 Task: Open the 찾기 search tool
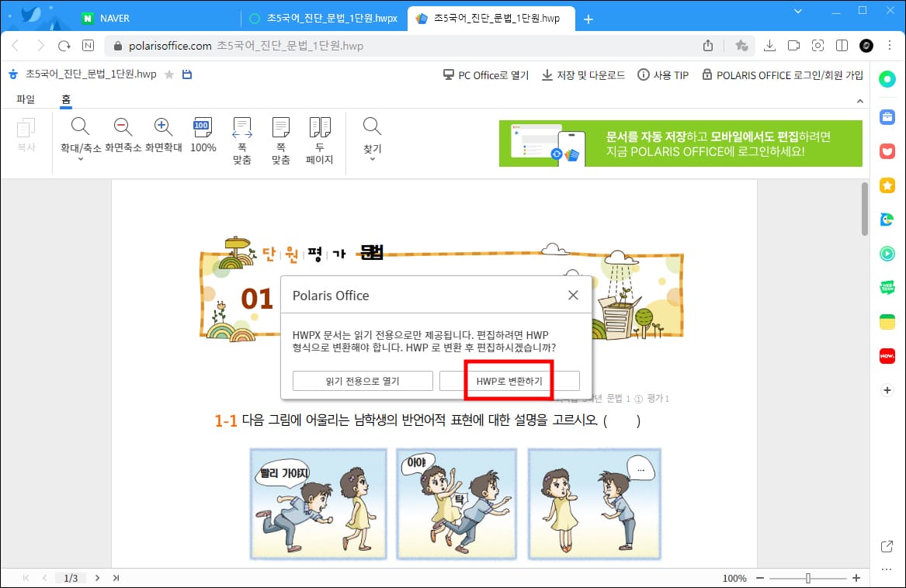[371, 126]
